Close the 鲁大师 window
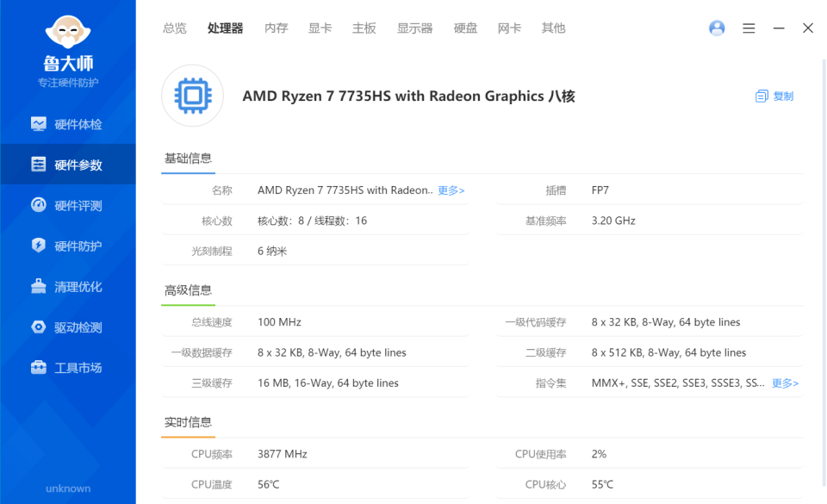The height and width of the screenshot is (504, 827). coord(808,28)
